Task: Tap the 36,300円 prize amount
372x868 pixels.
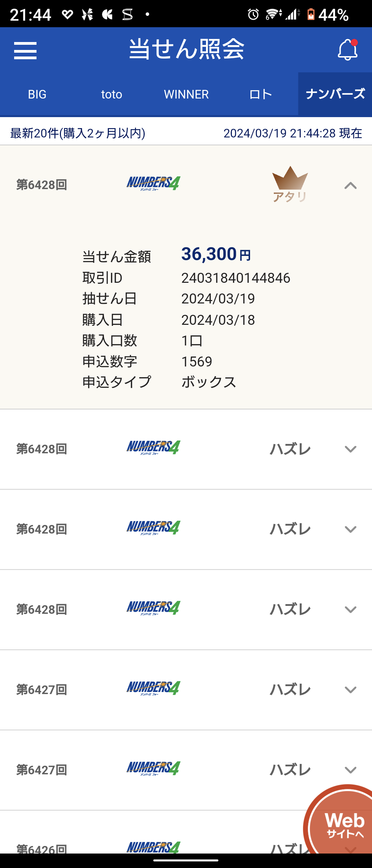Action: point(216,254)
